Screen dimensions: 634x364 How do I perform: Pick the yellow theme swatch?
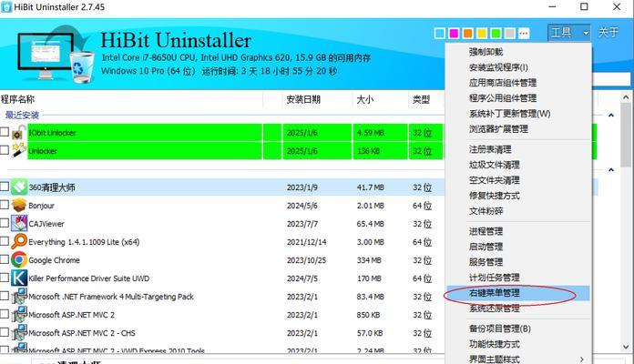pyautogui.click(x=482, y=33)
